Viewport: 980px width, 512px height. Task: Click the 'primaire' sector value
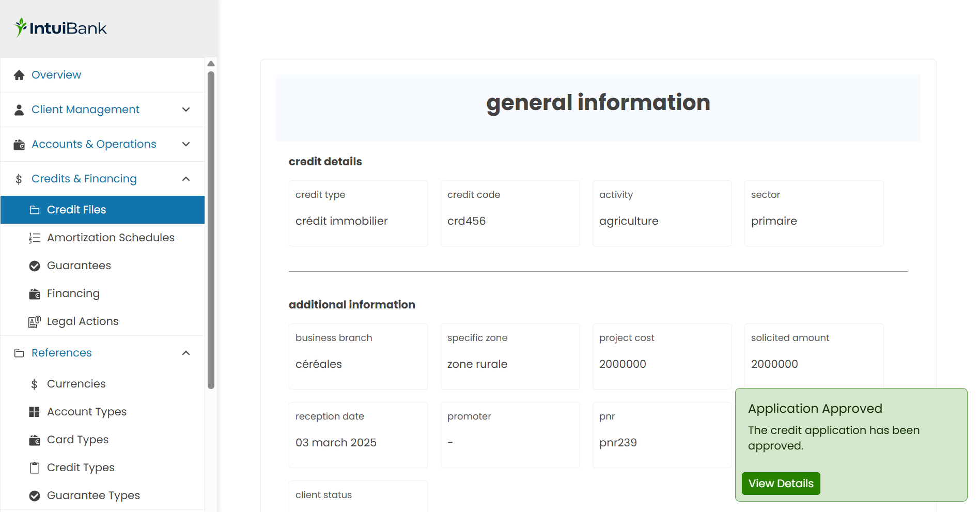click(x=774, y=221)
